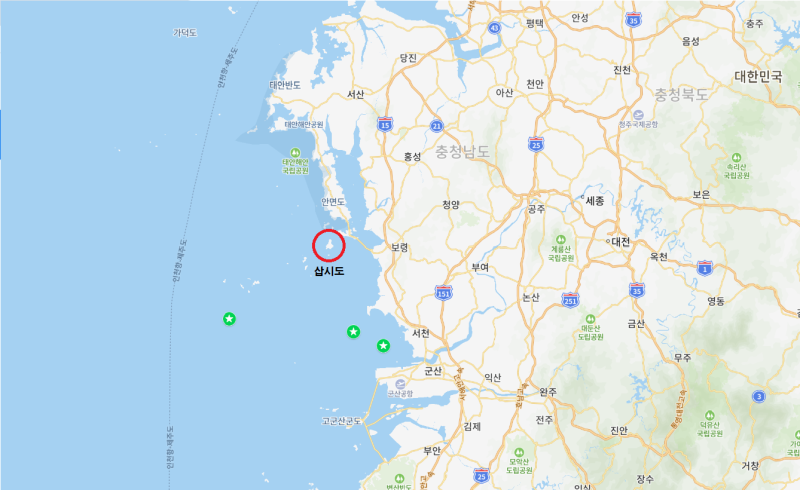Click the highway 151 shield near 부여
The height and width of the screenshot is (490, 800).
pos(443,293)
